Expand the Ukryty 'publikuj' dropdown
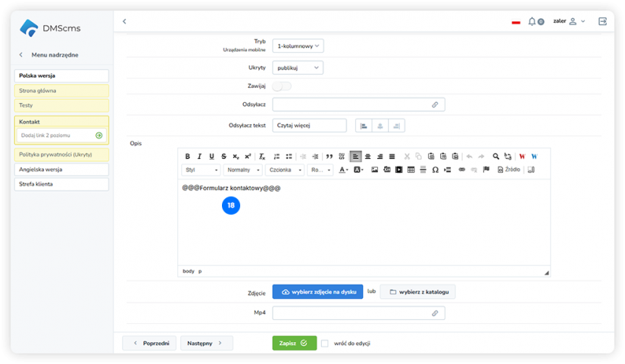This screenshot has width=625, height=364. click(x=298, y=68)
